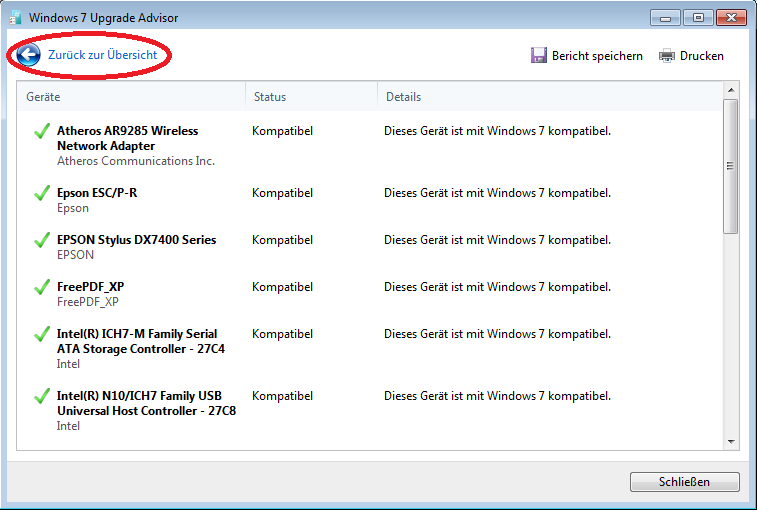Click details text in Atheros AR9285 row
Viewport: 758px width, 511px height.
tap(497, 131)
